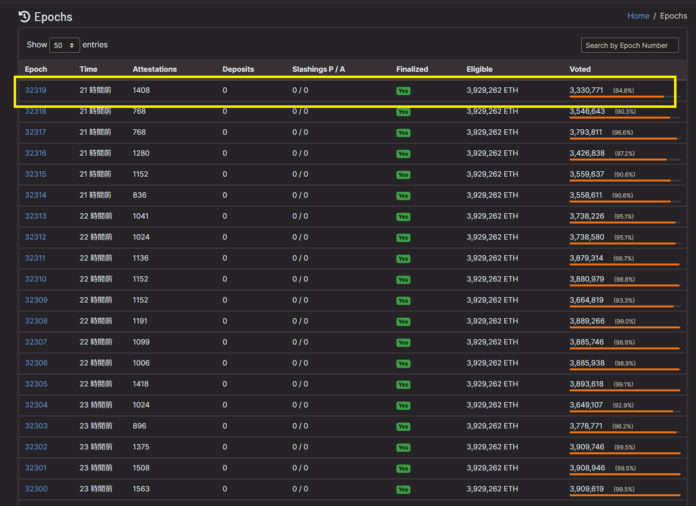Open epoch 32313 link

tap(36, 216)
